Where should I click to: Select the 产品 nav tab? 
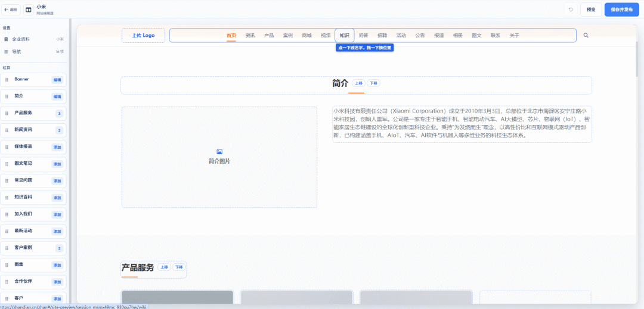click(269, 36)
